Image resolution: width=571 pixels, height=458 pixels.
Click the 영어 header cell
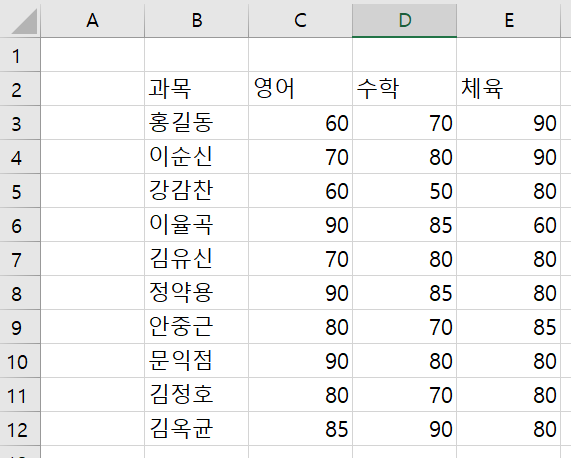(300, 89)
